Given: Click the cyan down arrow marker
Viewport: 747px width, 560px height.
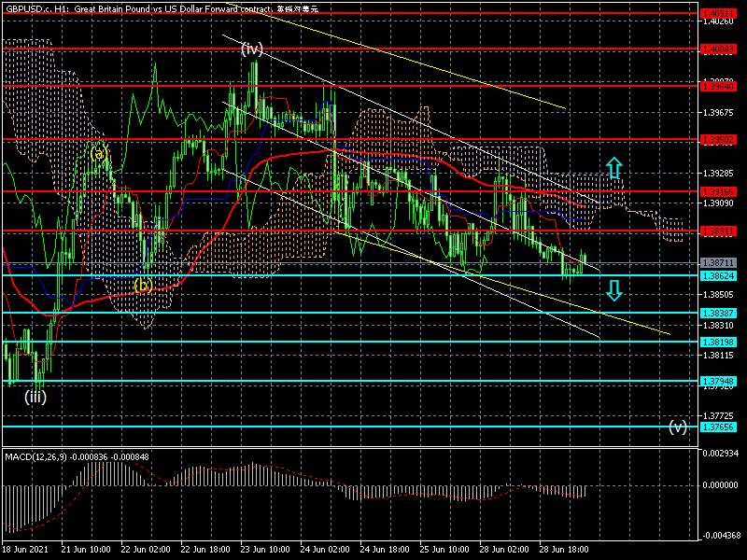Looking at the screenshot, I should tap(613, 290).
